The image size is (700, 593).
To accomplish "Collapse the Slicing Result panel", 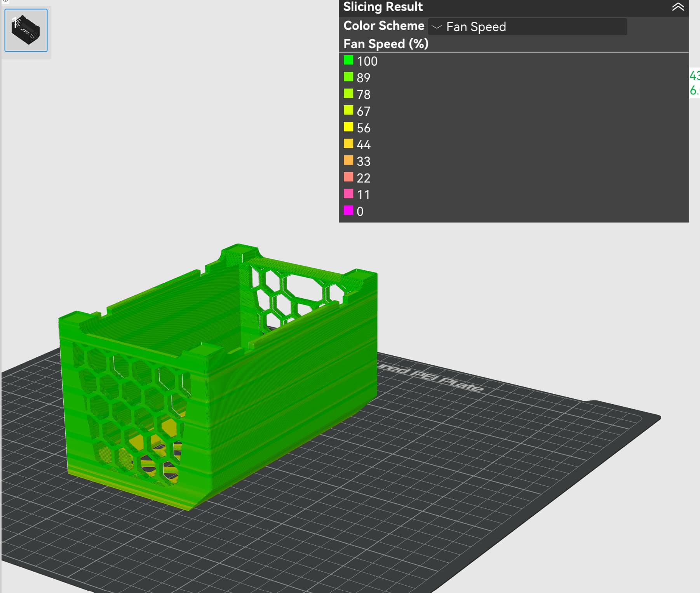I will (x=678, y=7).
